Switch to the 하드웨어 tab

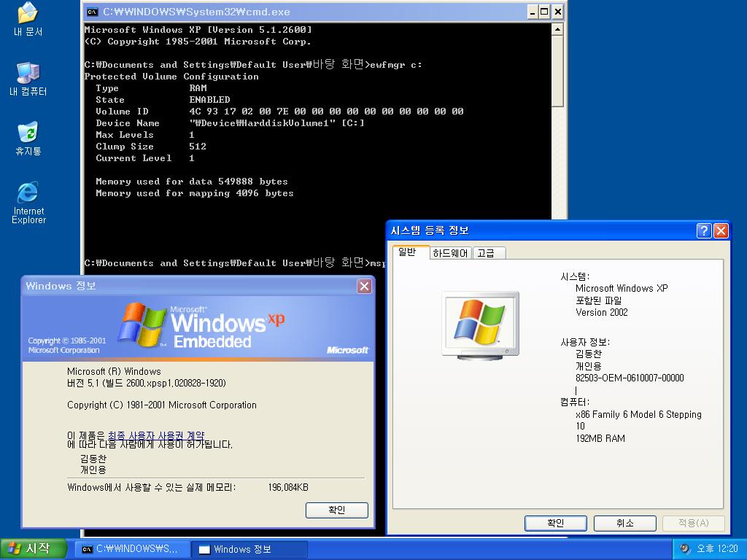(450, 253)
